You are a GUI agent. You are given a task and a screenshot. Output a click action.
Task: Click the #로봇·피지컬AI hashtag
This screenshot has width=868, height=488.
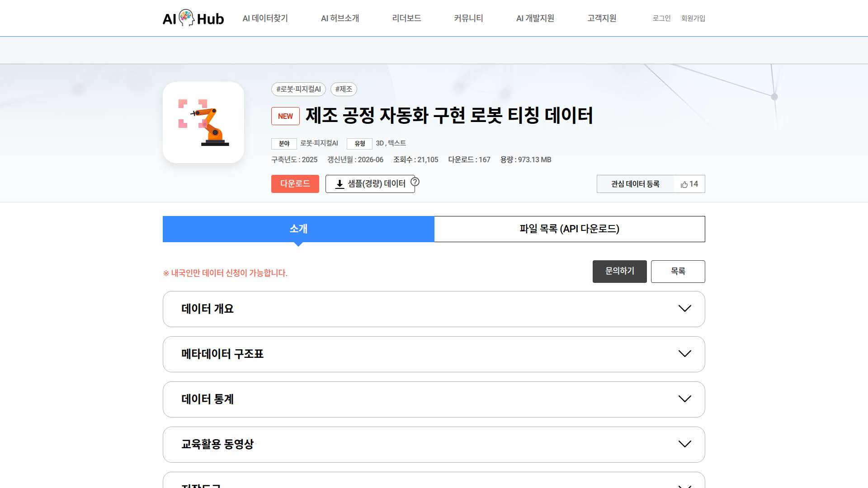coord(298,89)
